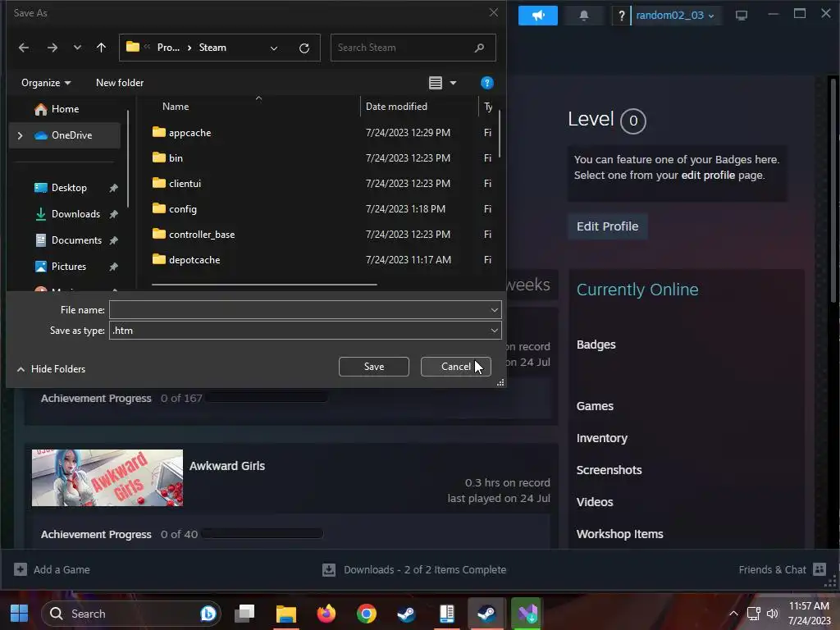The height and width of the screenshot is (630, 840).
Task: Open Pictures quick access folder
Action: (69, 267)
